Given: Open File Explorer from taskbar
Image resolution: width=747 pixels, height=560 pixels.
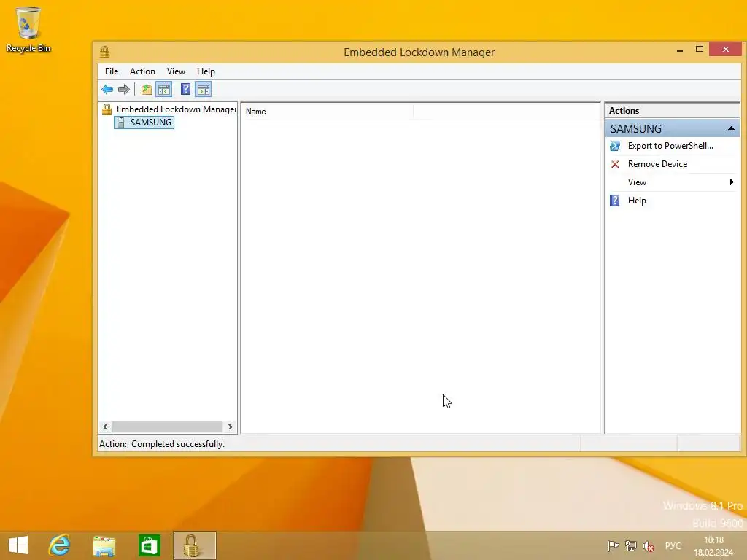Looking at the screenshot, I should coord(104,545).
